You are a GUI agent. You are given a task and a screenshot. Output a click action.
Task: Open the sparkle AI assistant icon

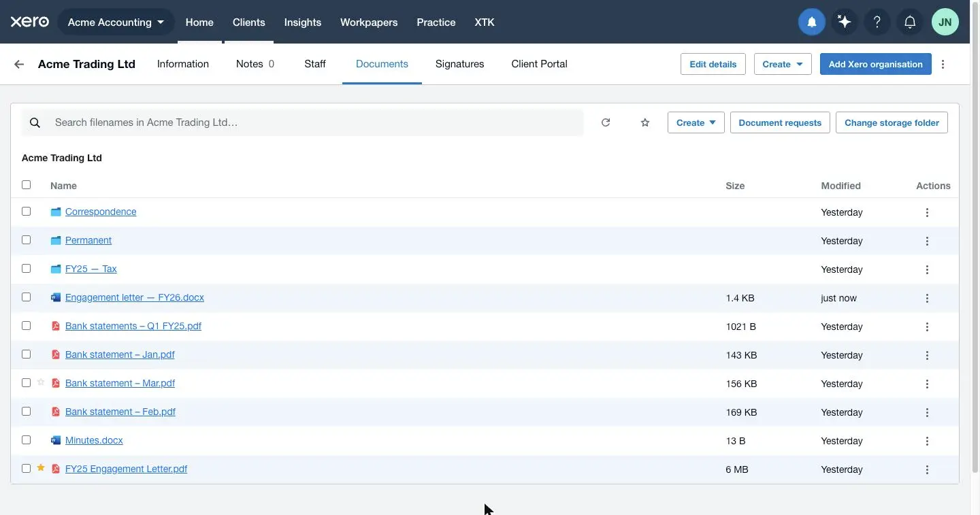coord(845,22)
